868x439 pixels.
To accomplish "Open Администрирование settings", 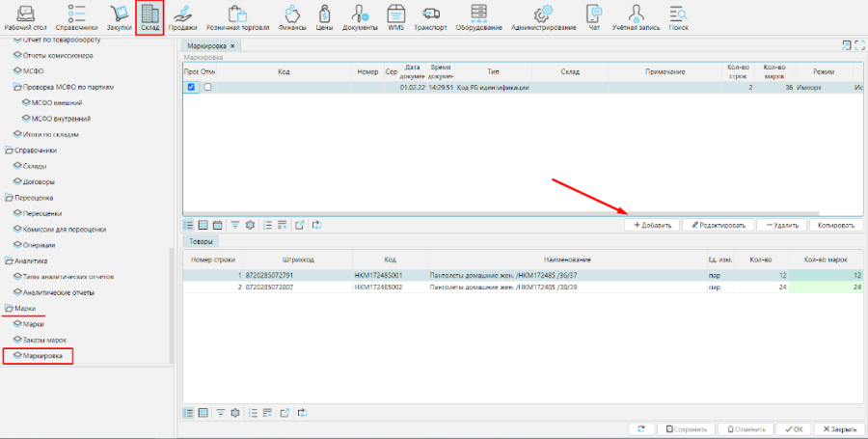I will point(543,17).
